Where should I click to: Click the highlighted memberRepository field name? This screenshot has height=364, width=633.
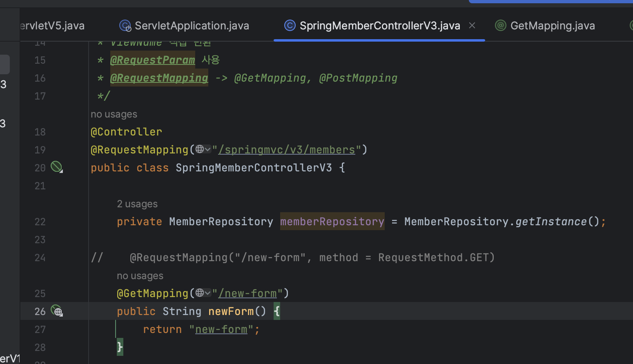332,222
